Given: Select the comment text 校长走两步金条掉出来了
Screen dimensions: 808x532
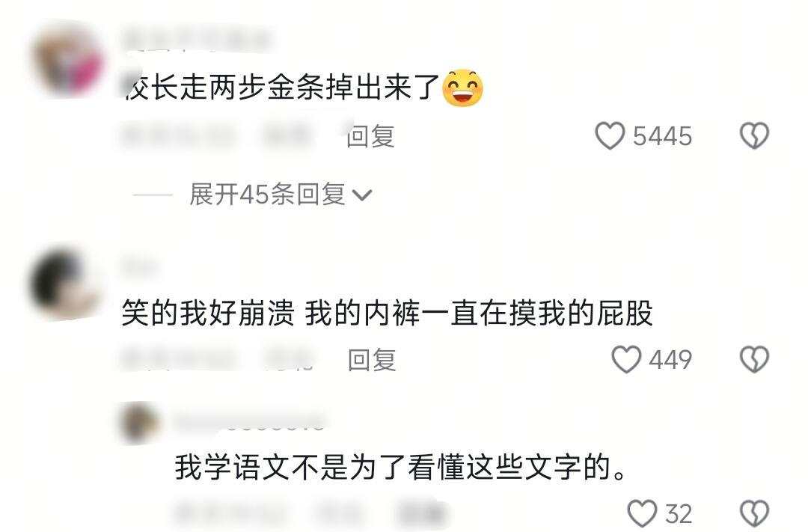Looking at the screenshot, I should pos(281,87).
